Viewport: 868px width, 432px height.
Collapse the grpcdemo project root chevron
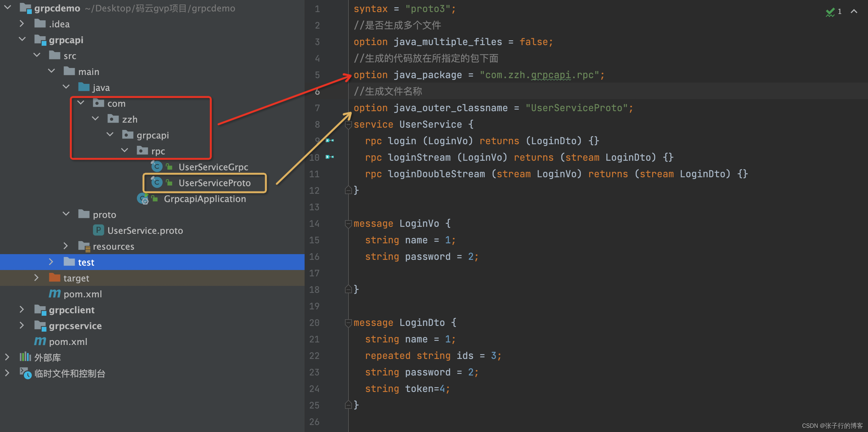[7, 7]
